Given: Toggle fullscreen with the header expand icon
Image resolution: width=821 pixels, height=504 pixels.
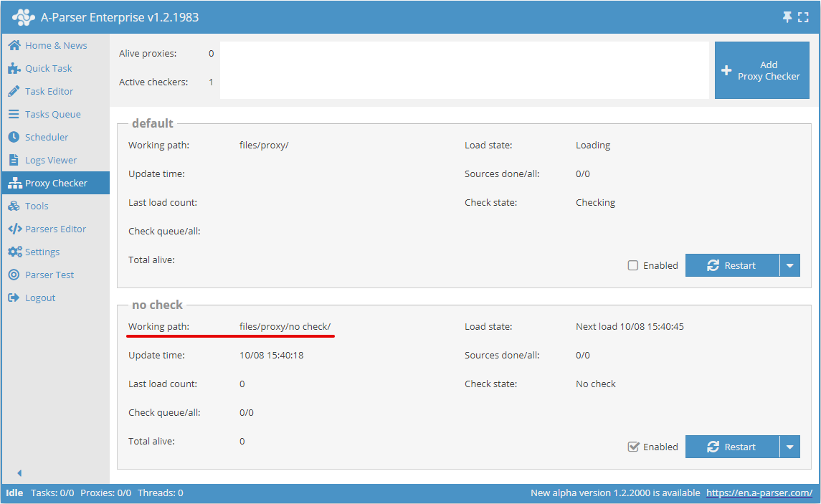Looking at the screenshot, I should (x=803, y=17).
